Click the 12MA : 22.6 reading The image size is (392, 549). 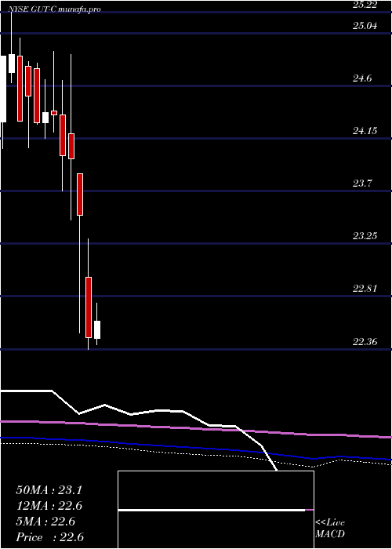point(49,506)
